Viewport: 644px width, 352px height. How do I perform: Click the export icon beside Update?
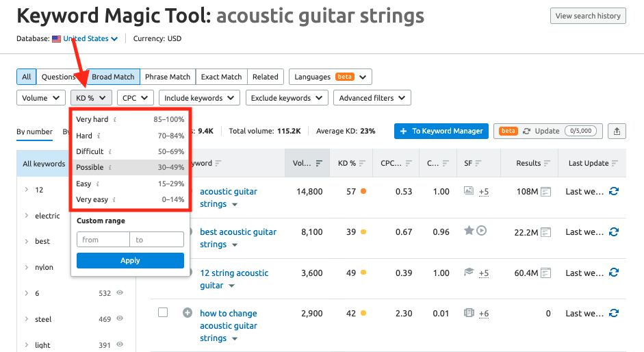617,131
